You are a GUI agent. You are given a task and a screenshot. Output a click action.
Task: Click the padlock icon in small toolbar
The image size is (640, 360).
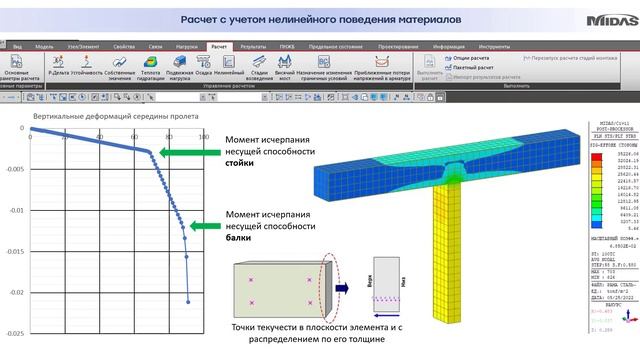click(x=430, y=97)
